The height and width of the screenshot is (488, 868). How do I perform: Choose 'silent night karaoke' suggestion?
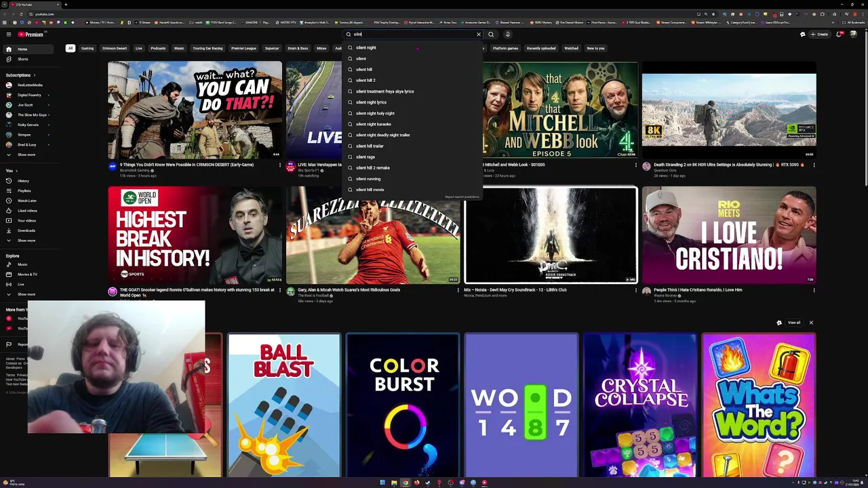click(412, 124)
